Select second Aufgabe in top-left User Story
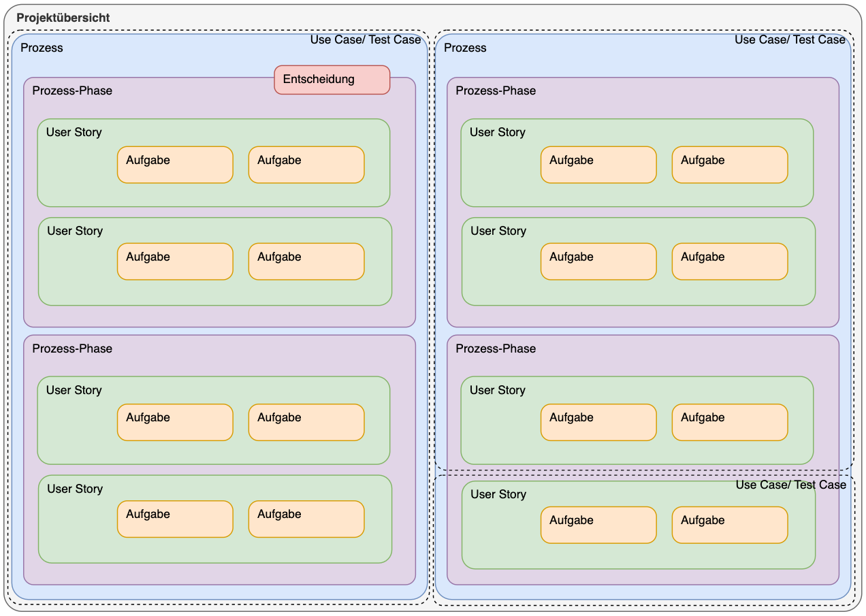Image resolution: width=866 pixels, height=616 pixels. point(306,165)
